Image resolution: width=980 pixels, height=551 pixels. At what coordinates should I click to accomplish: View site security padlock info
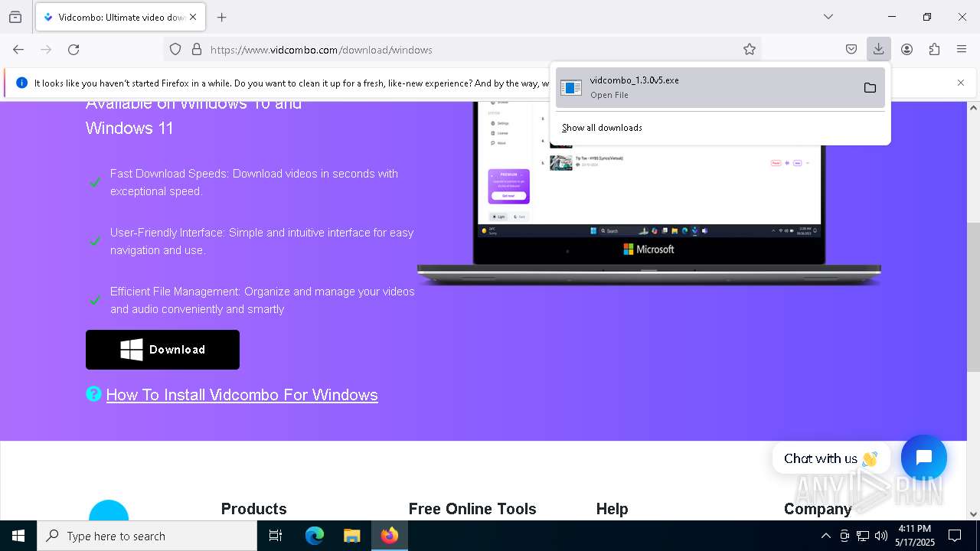pyautogui.click(x=197, y=49)
